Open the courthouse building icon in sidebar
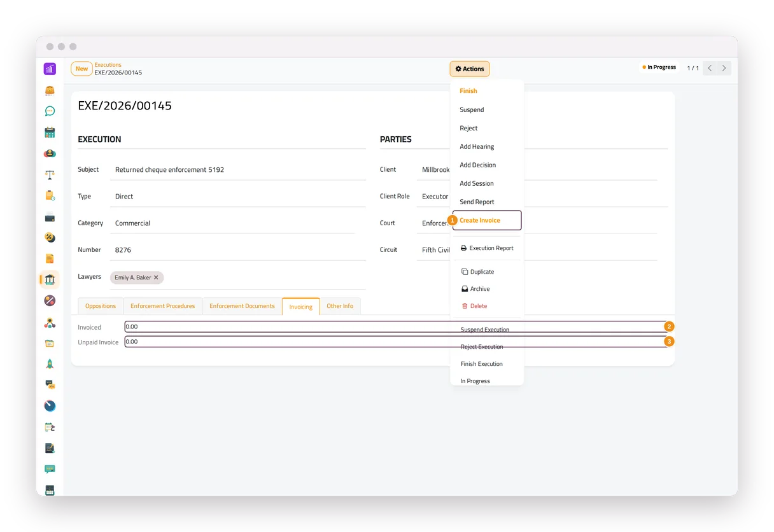Image resolution: width=774 pixels, height=532 pixels. (x=50, y=279)
